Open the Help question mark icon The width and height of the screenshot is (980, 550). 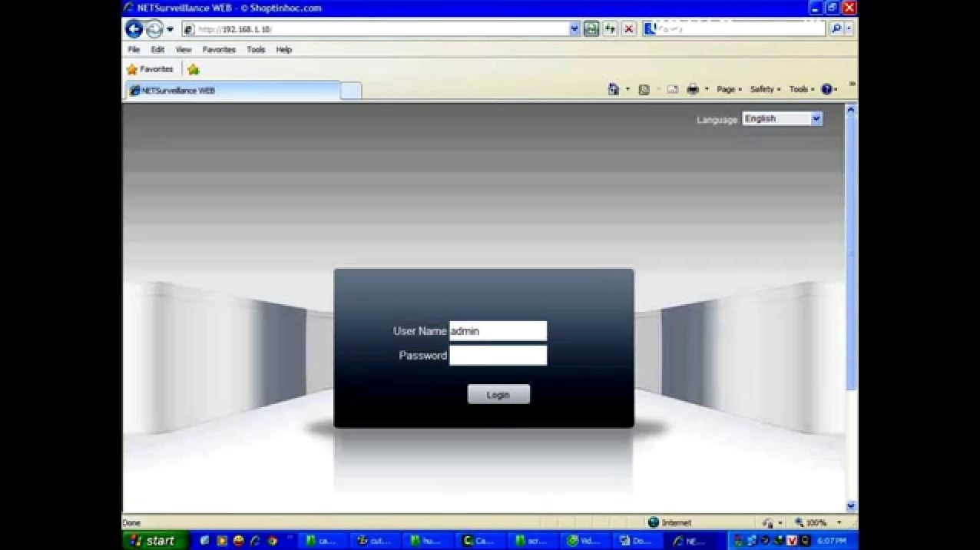(826, 89)
